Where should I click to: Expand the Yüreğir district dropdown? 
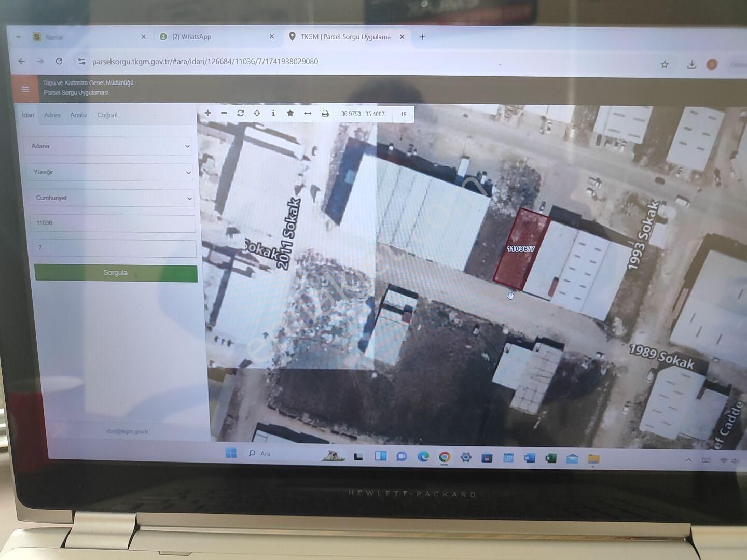tap(109, 172)
